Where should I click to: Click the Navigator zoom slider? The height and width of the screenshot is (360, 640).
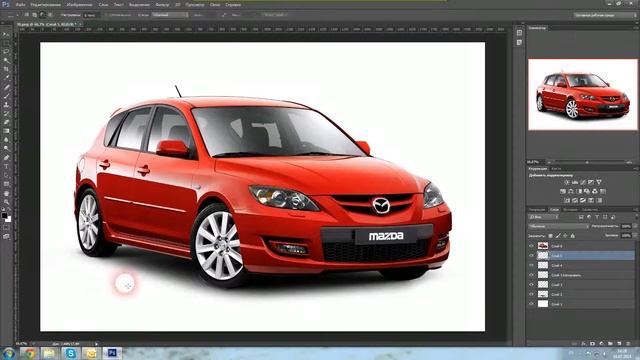pyautogui.click(x=587, y=162)
